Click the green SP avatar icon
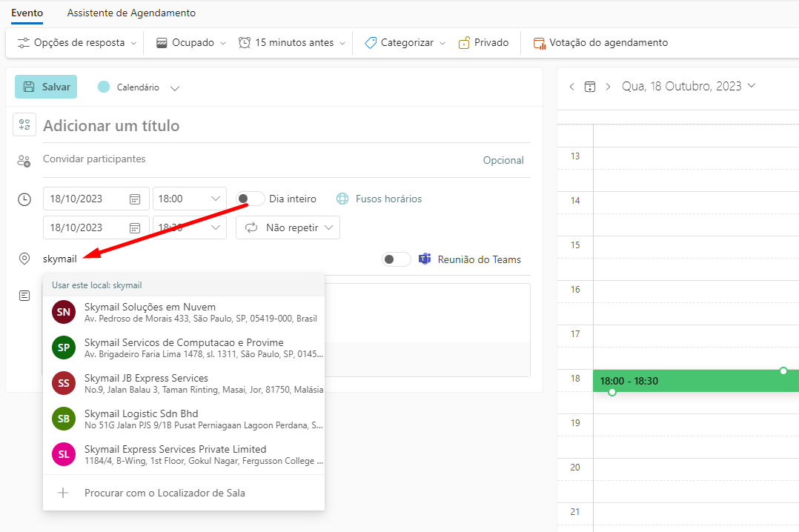The height and width of the screenshot is (532, 799). [64, 348]
